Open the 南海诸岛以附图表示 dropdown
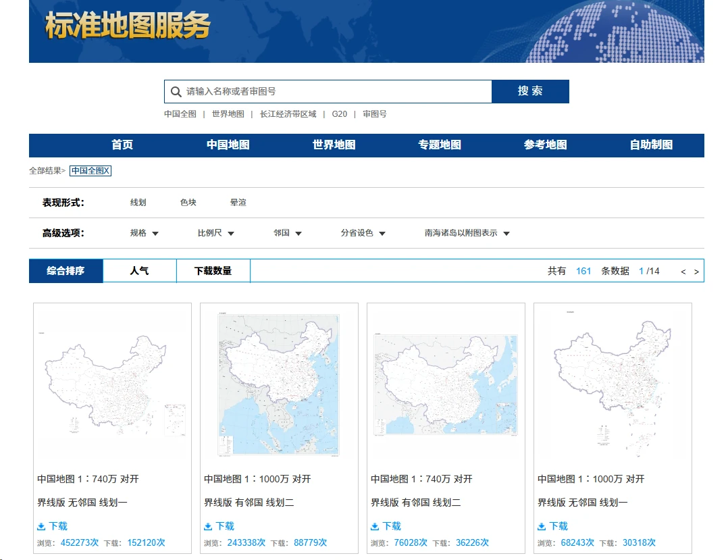This screenshot has width=728, height=560. pyautogui.click(x=467, y=233)
